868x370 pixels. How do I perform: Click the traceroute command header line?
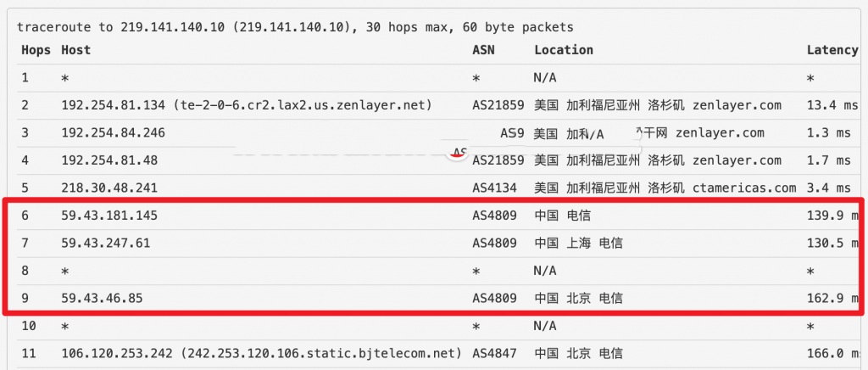coord(295,27)
